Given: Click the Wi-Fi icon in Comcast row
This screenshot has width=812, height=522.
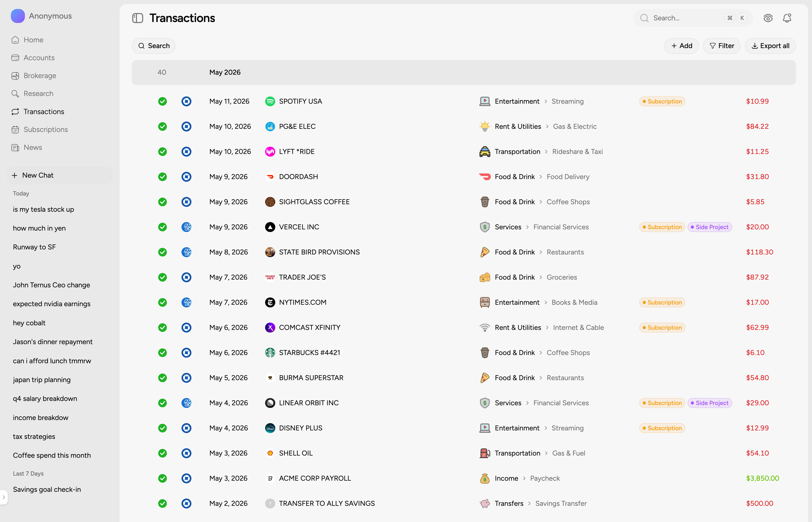Looking at the screenshot, I should coord(485,327).
